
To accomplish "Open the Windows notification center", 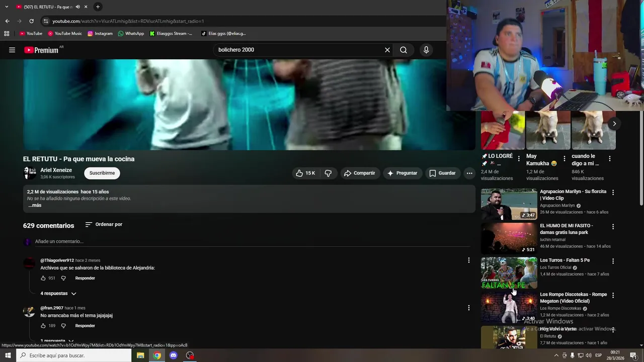I will coord(633,355).
